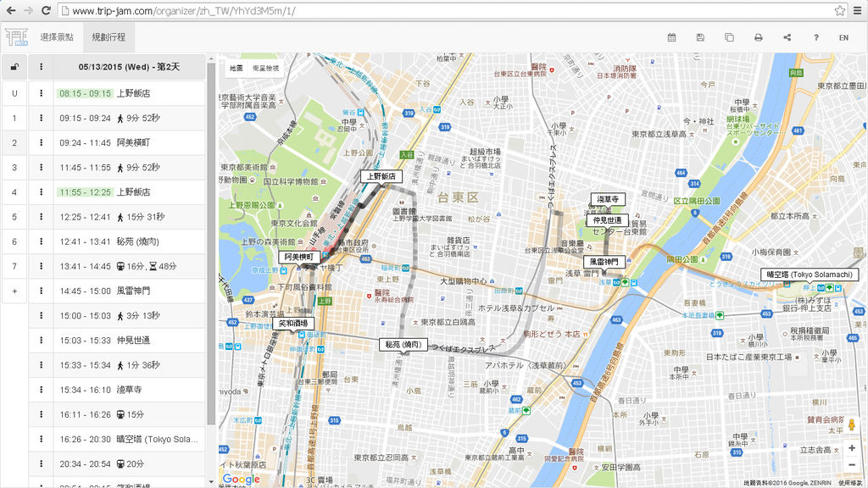Click the Trip-Jam logo icon
868x488 pixels.
coord(17,37)
